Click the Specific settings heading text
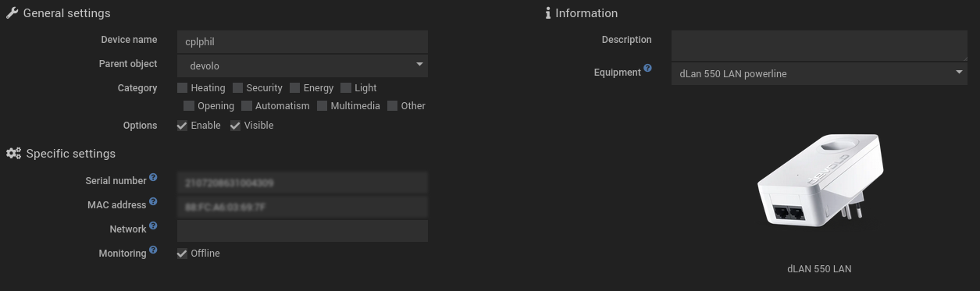Image resolution: width=980 pixels, height=291 pixels. (x=71, y=154)
